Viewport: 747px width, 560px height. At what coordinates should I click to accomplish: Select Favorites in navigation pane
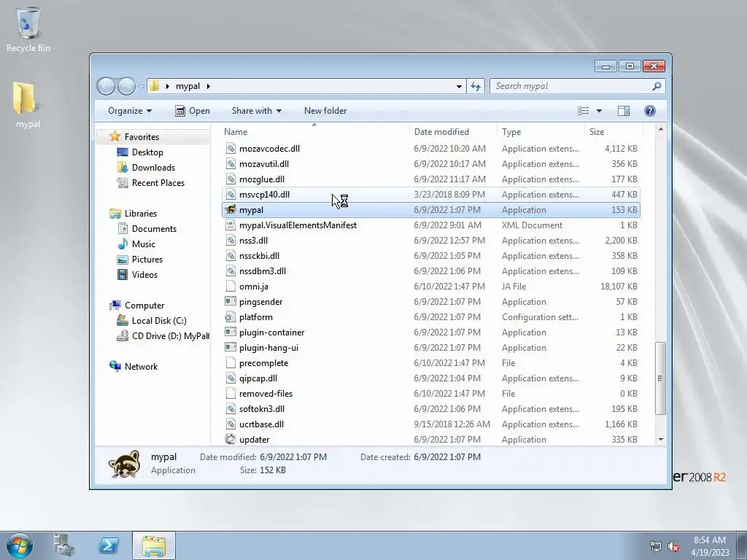(x=142, y=137)
